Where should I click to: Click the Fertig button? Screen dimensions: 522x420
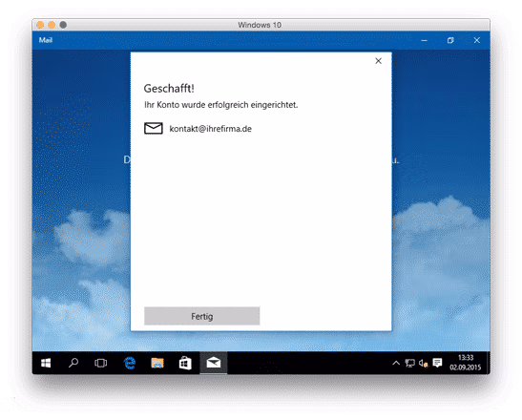coord(201,316)
